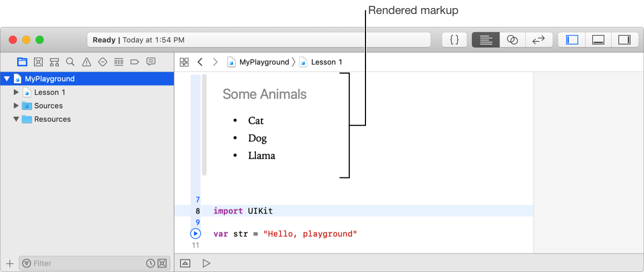This screenshot has width=644, height=272.
Task: Open the Report navigator speech-bubble icon
Action: (151, 62)
